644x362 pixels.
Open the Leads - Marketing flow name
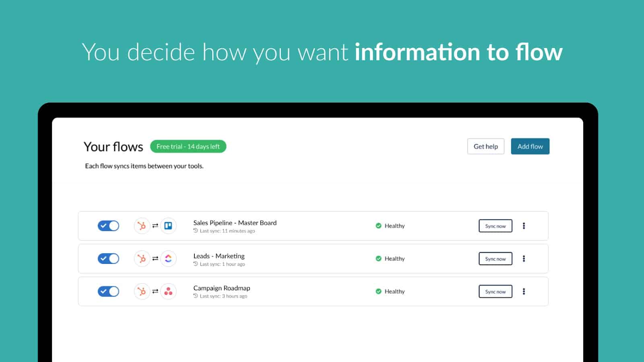[x=219, y=256]
